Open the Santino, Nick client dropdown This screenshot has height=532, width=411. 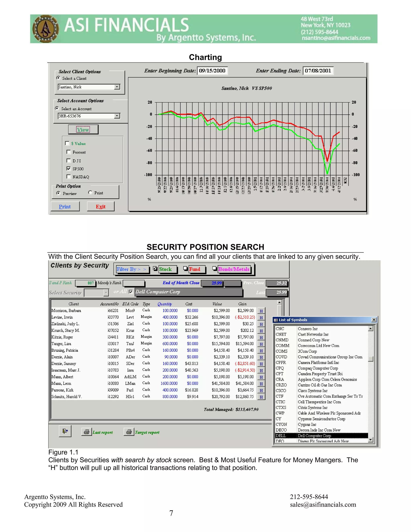tap(117, 87)
